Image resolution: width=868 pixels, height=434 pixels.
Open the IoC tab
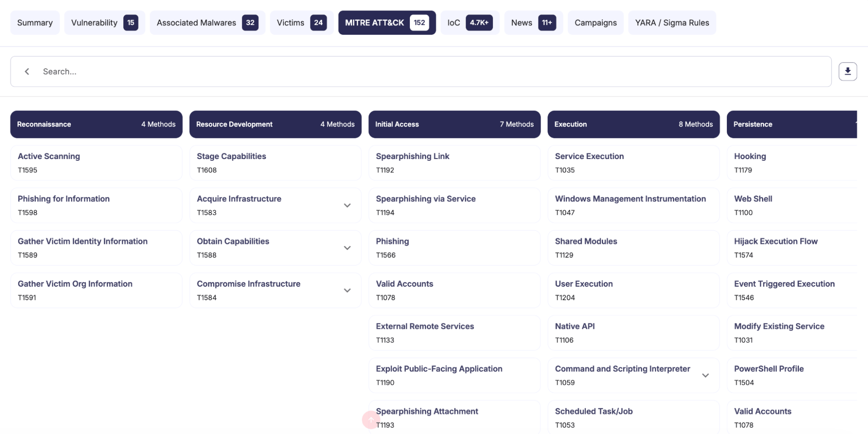pyautogui.click(x=469, y=23)
